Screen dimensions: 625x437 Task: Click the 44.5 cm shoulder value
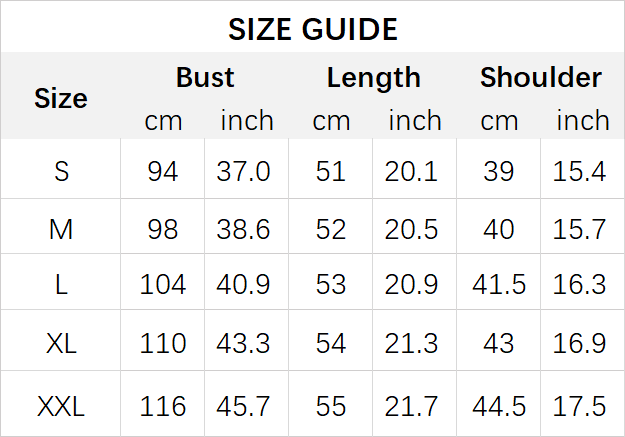pos(499,406)
